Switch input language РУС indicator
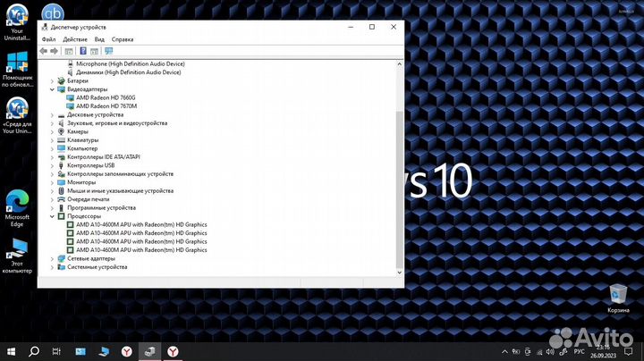This screenshot has width=644, height=361. click(579, 352)
